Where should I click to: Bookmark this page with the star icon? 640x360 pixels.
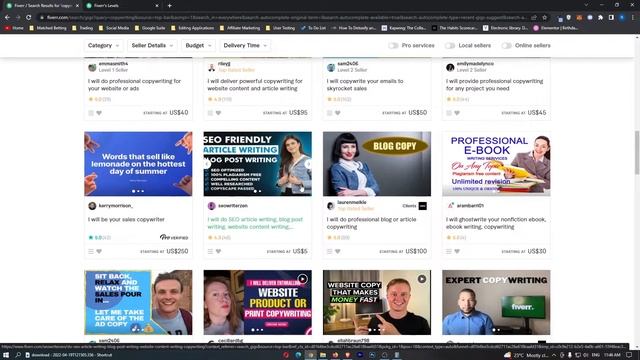pyautogui.click(x=544, y=18)
